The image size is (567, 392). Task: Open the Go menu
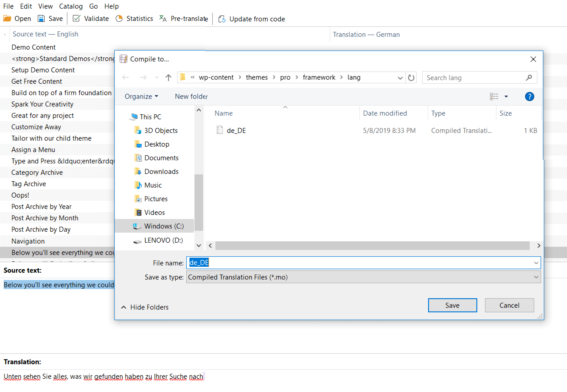[x=93, y=6]
